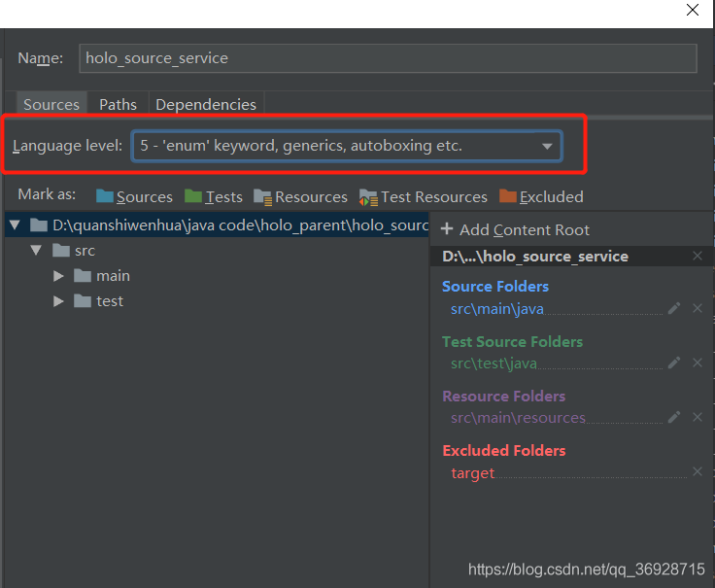Image resolution: width=715 pixels, height=588 pixels.
Task: Expand the main folder node
Action: (x=58, y=276)
